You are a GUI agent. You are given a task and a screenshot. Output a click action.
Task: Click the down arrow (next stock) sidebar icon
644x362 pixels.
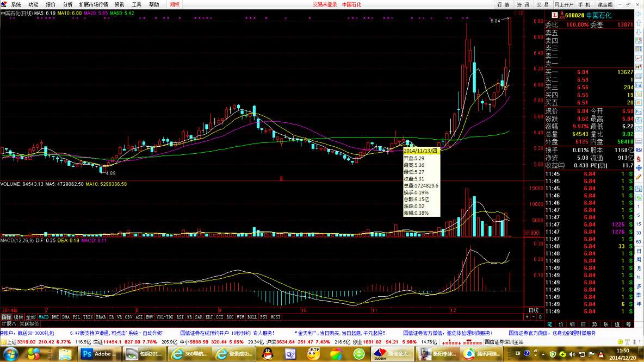click(x=639, y=32)
